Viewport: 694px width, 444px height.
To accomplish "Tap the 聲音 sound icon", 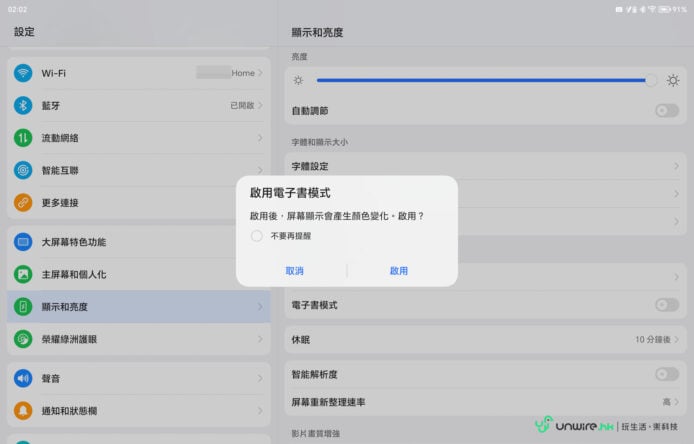I will 23,378.
